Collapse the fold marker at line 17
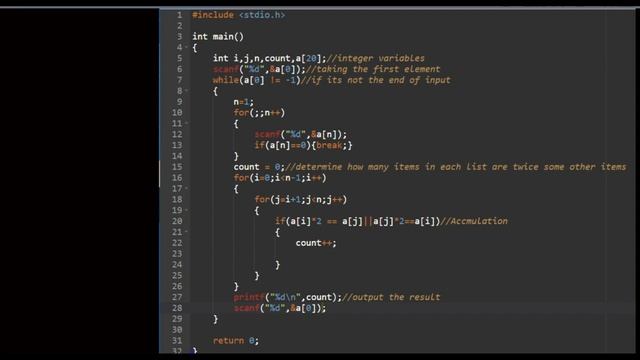Viewport: 640px width, 360px height. 187,189
